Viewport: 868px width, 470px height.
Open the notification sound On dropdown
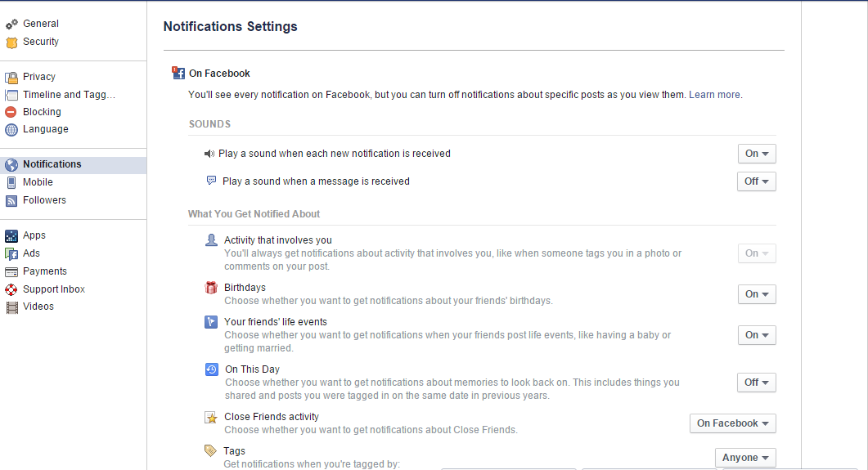(757, 154)
